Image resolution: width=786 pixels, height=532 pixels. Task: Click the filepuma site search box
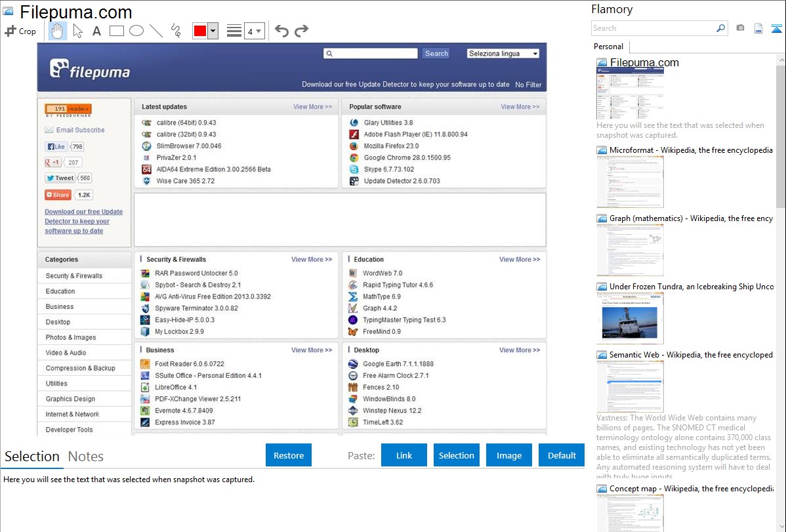point(371,54)
